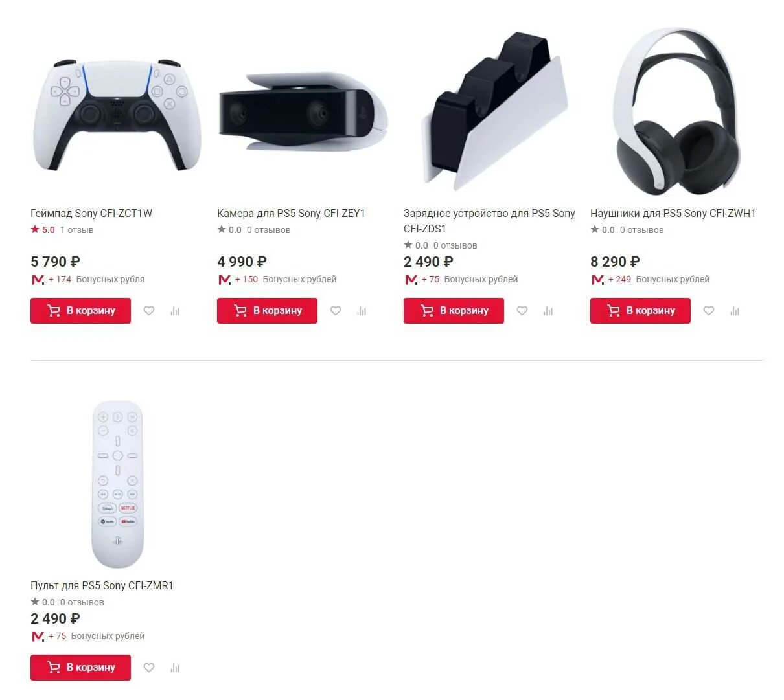Viewport: 784px width, 700px height.
Task: Add charging station CFI-ZDS1 to comparison
Action: coord(548,311)
